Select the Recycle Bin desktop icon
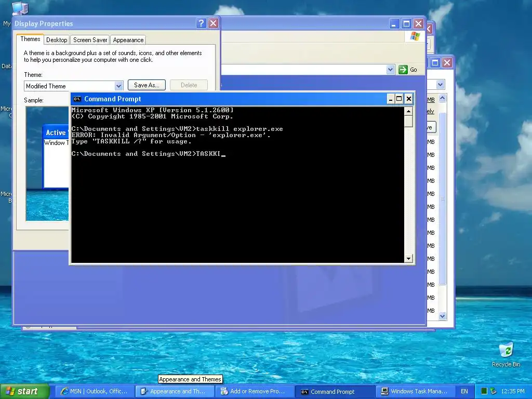Screen dimensions: 532x399 pyautogui.click(x=506, y=354)
